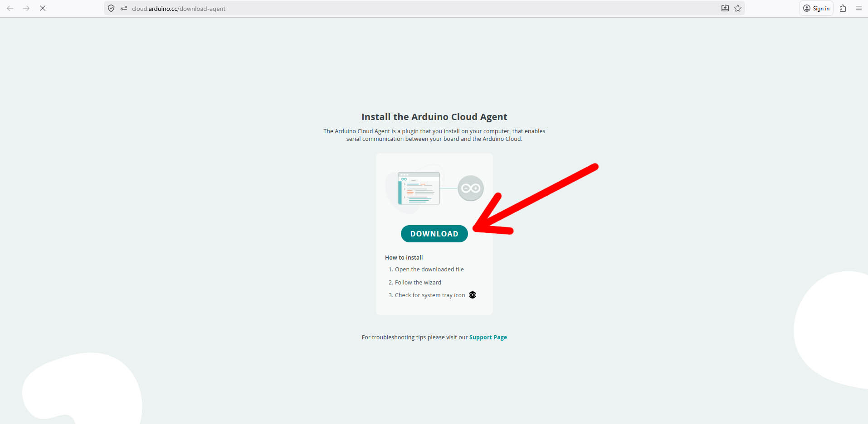Viewport: 868px width, 424px height.
Task: Click the browser Back arrow
Action: click(x=10, y=8)
